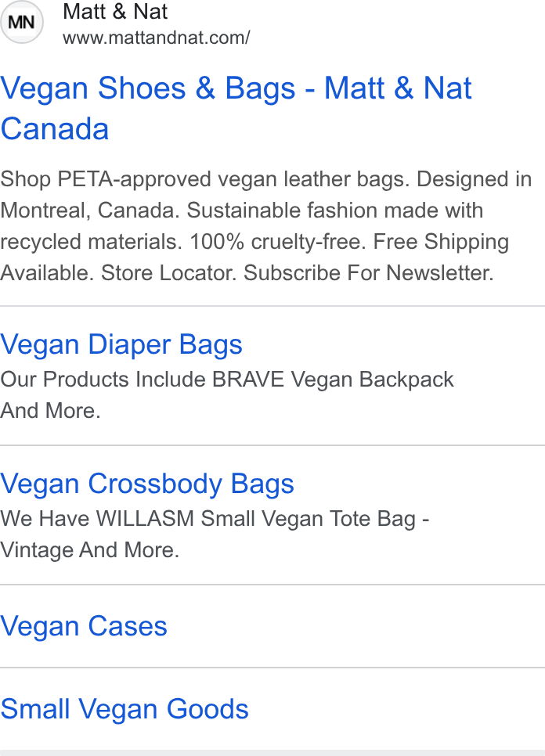Click 'Canada' in the blue headline
The width and height of the screenshot is (545, 756).
(55, 128)
